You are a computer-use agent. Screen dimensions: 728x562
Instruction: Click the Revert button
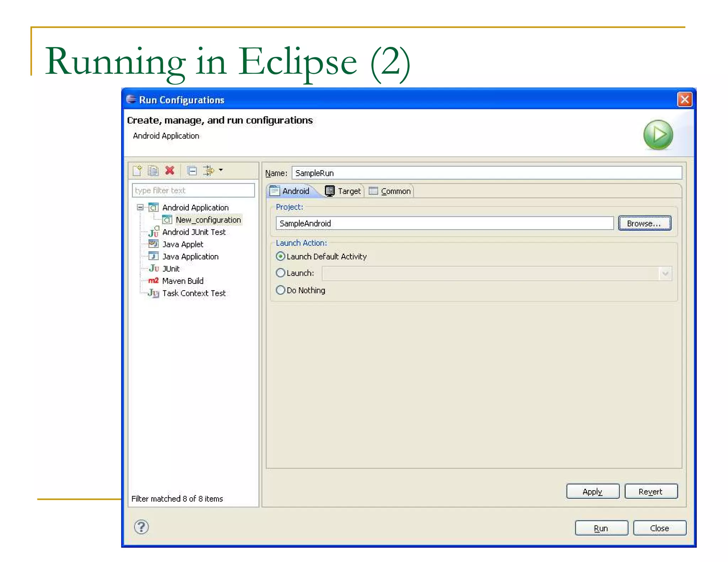pyautogui.click(x=651, y=491)
